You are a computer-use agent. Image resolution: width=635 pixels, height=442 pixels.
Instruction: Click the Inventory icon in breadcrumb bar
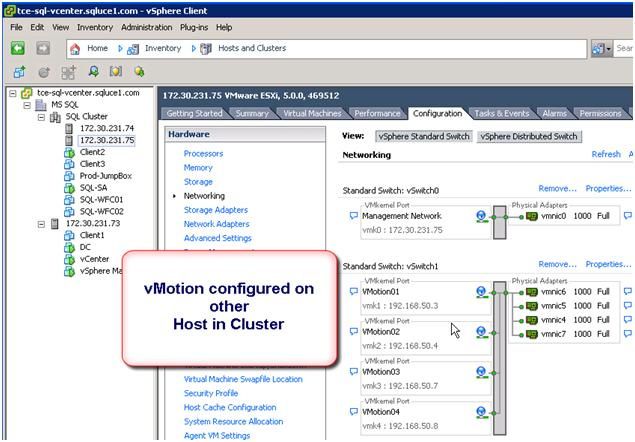coord(133,49)
